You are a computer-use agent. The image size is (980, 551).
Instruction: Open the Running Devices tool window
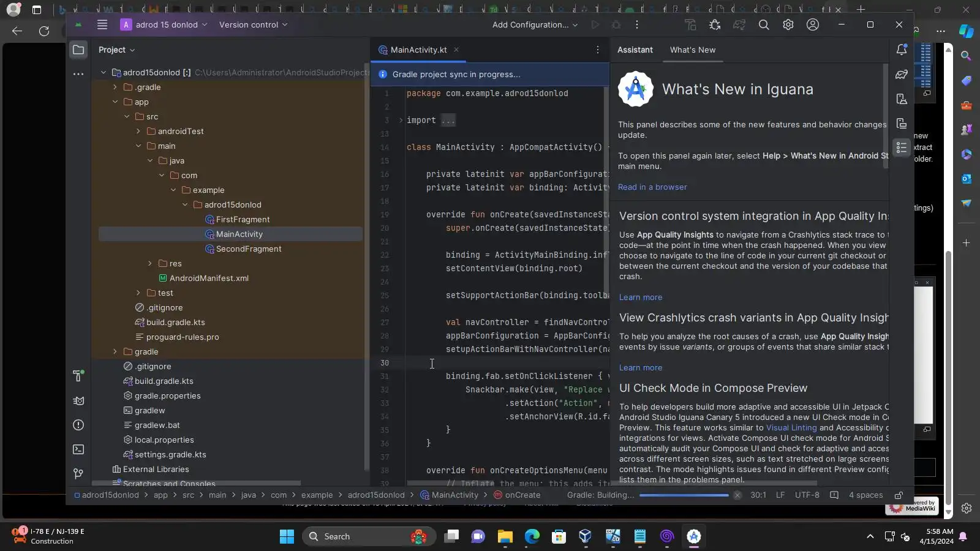[902, 123]
